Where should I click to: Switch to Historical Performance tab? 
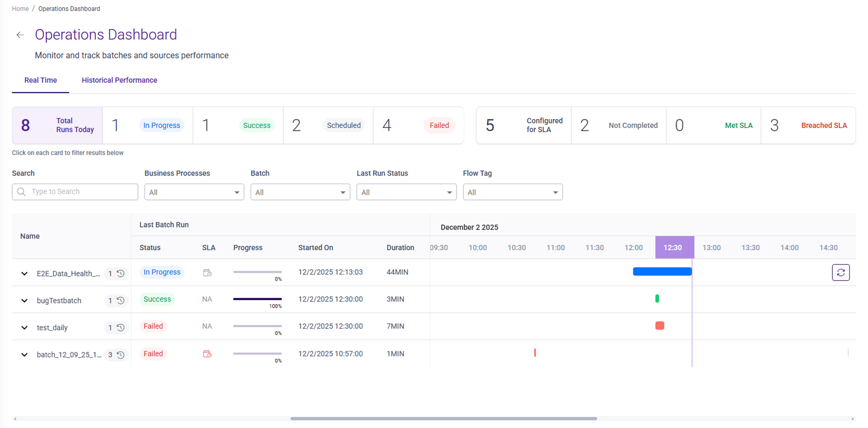coord(119,80)
